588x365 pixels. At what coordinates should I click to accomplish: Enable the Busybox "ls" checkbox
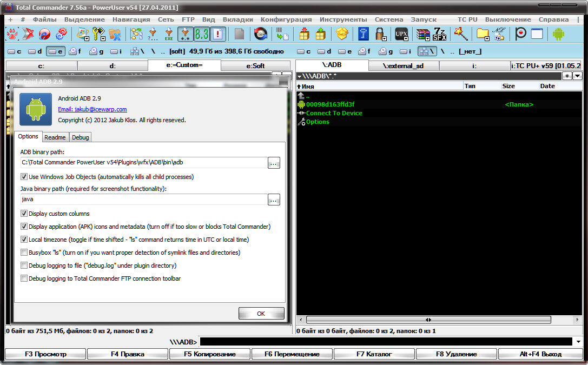pyautogui.click(x=24, y=253)
